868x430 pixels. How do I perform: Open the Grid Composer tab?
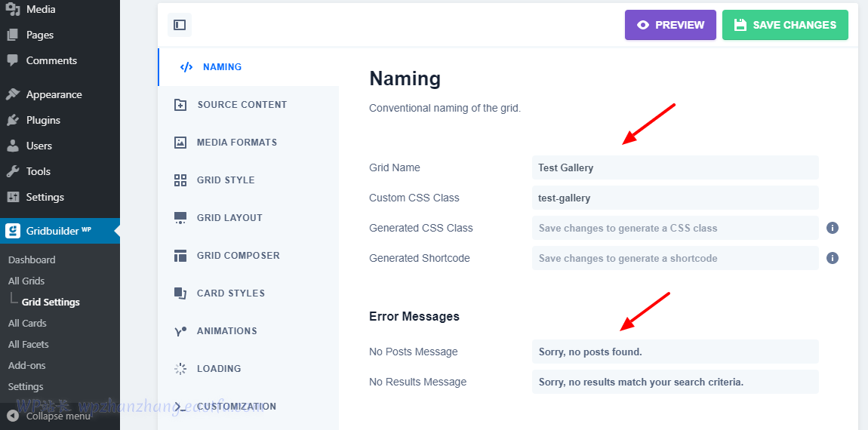(x=248, y=256)
